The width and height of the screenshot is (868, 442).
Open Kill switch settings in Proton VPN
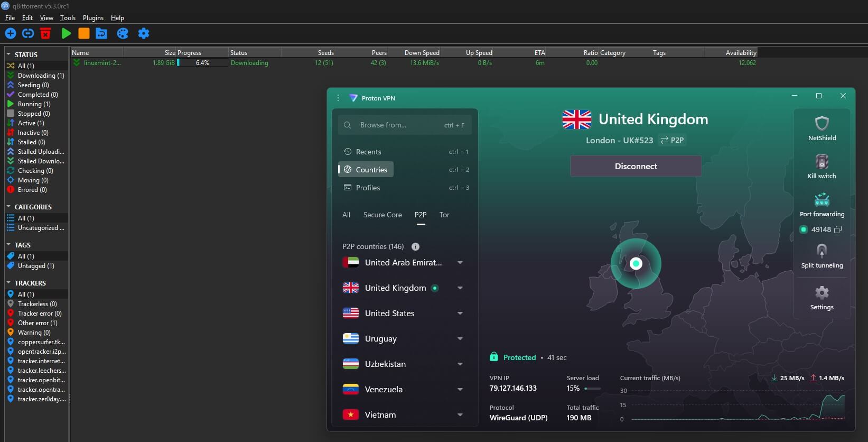pyautogui.click(x=822, y=167)
